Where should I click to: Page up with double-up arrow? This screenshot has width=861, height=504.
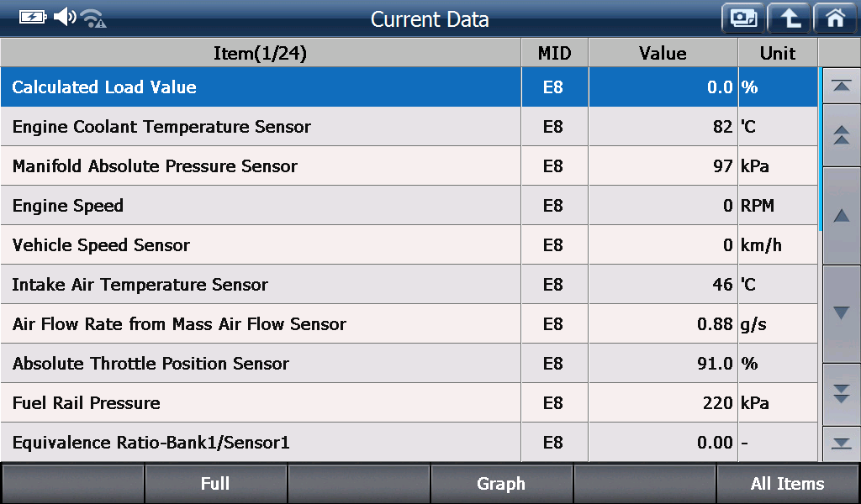[x=841, y=135]
